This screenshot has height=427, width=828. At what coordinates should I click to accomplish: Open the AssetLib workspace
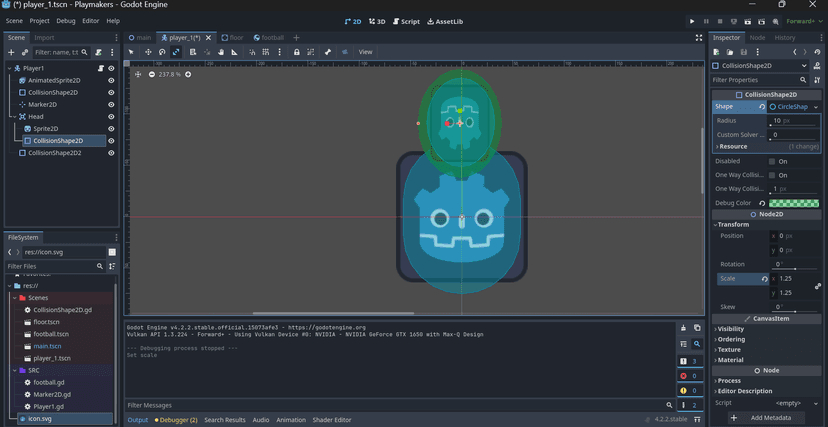[444, 21]
